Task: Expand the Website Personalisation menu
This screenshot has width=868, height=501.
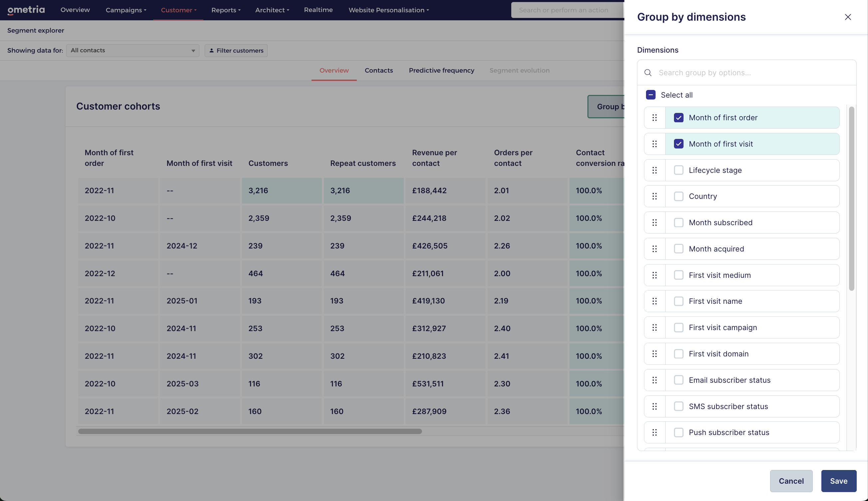Action: pos(389,10)
